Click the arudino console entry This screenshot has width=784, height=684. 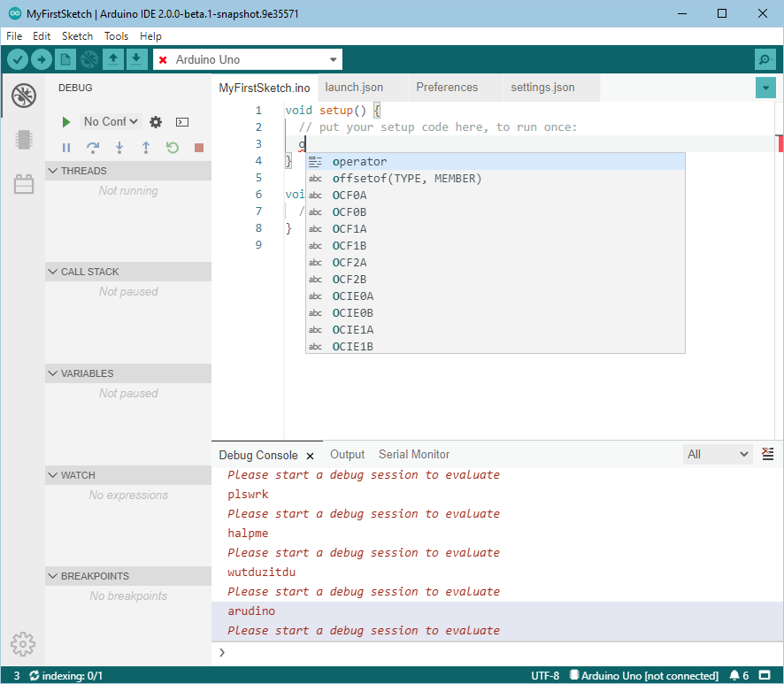pos(251,611)
